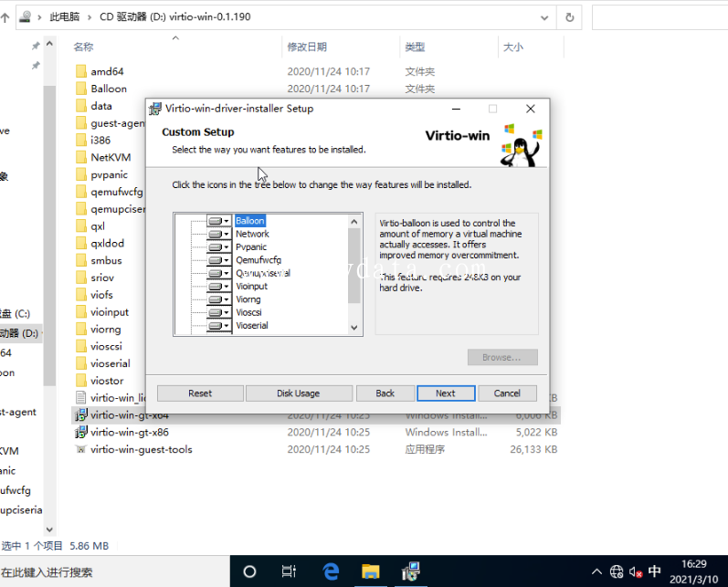
Task: Select the virtio-win-guest-tools application icon
Action: 81,449
